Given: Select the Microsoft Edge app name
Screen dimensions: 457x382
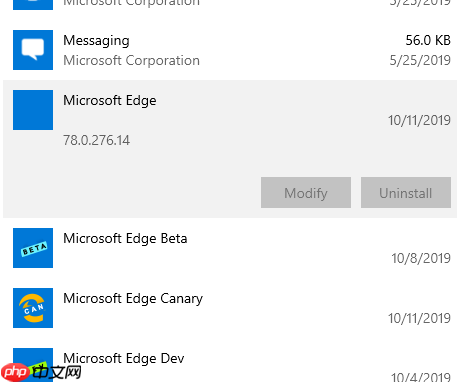Looking at the screenshot, I should [110, 101].
